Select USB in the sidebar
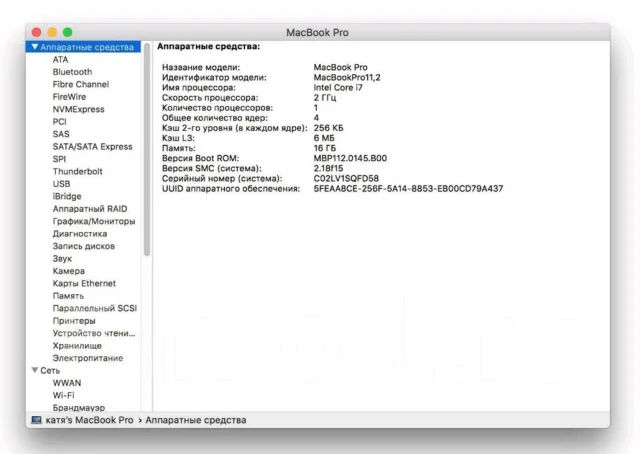 62,184
